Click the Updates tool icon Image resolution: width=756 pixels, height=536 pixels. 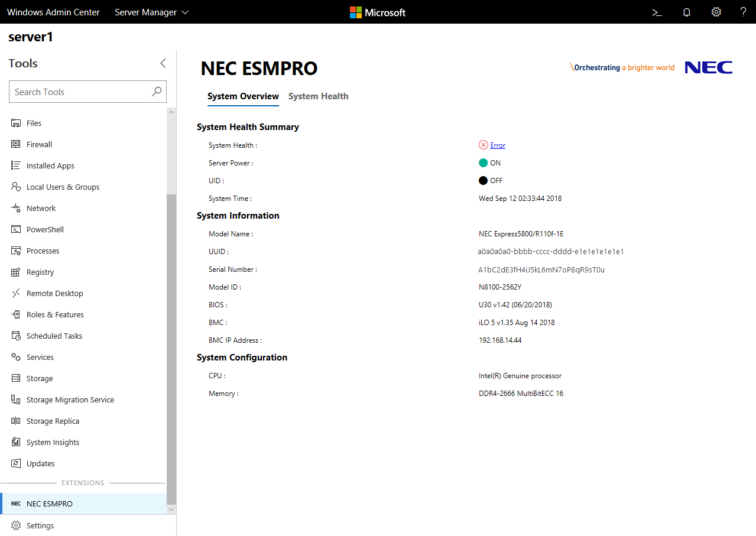tap(16, 463)
